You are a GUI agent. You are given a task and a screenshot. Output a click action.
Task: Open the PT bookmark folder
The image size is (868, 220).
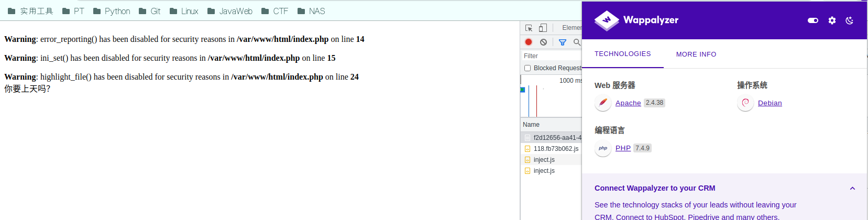tap(73, 11)
